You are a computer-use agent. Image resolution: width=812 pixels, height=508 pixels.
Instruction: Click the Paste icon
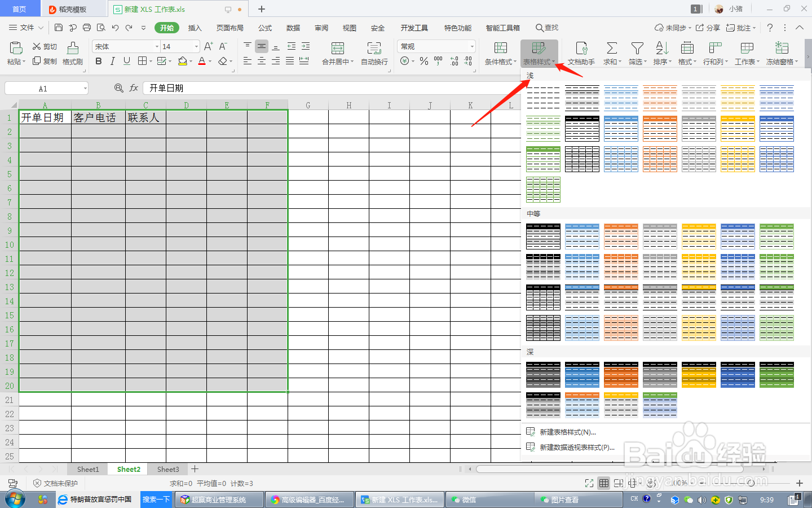[x=16, y=48]
